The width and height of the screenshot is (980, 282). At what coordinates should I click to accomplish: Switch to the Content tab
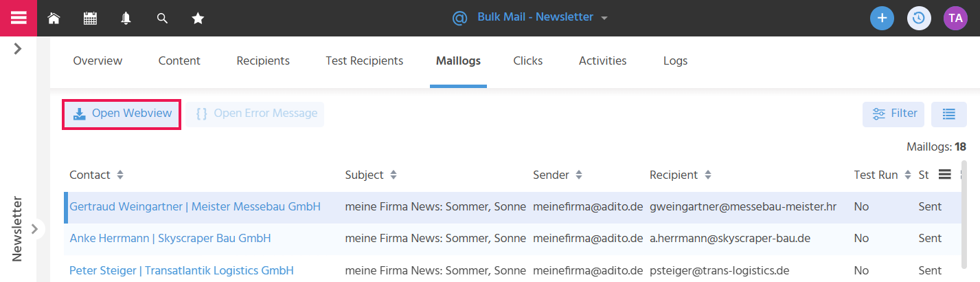(x=179, y=61)
